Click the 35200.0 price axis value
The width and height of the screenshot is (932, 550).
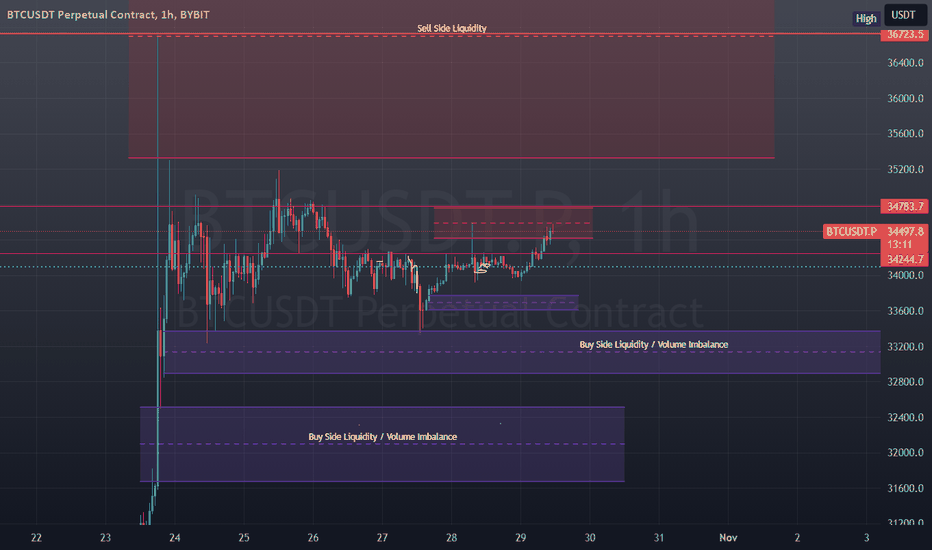point(905,169)
